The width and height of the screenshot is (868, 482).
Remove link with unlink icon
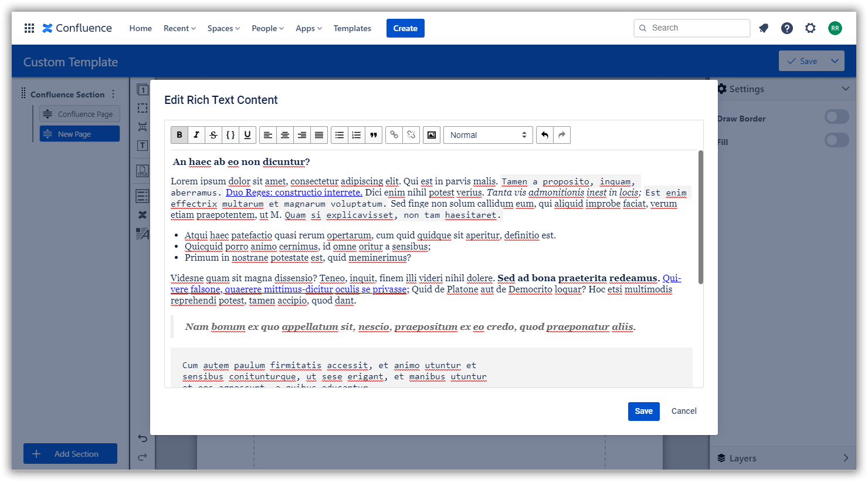click(x=411, y=135)
